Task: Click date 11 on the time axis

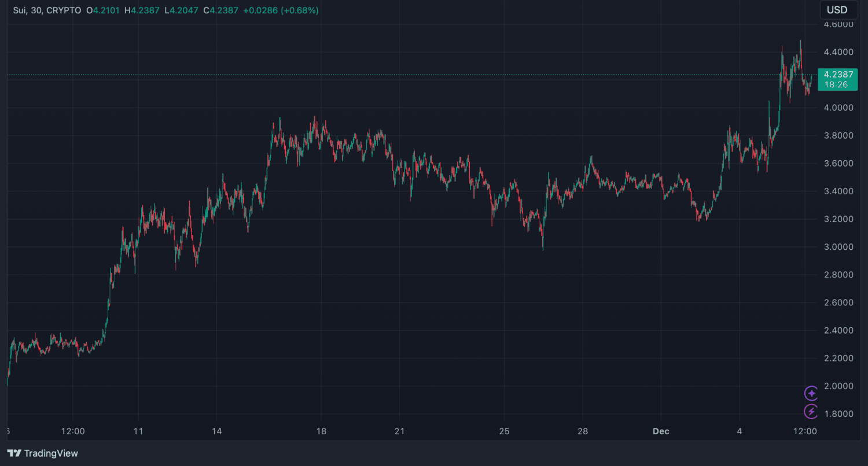Action: [138, 431]
